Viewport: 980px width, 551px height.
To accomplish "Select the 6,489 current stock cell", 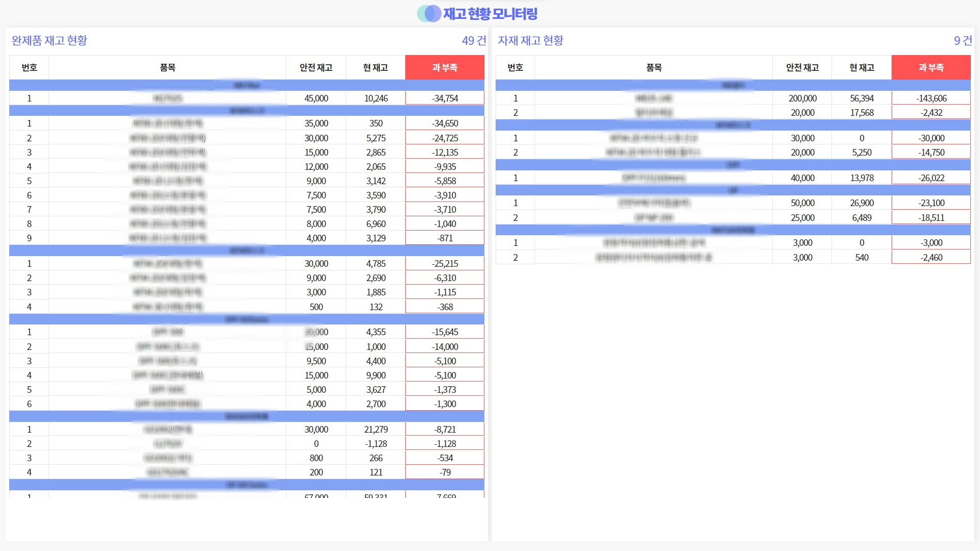I will point(862,217).
